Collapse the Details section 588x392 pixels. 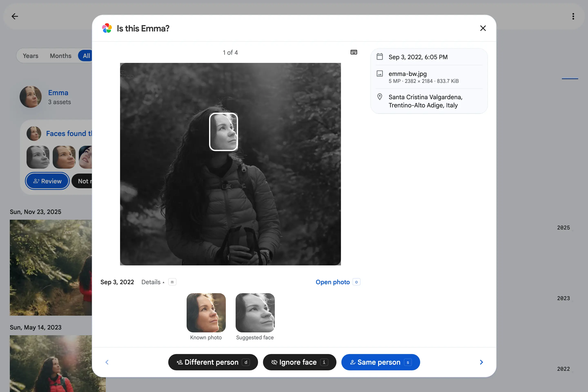tap(153, 282)
